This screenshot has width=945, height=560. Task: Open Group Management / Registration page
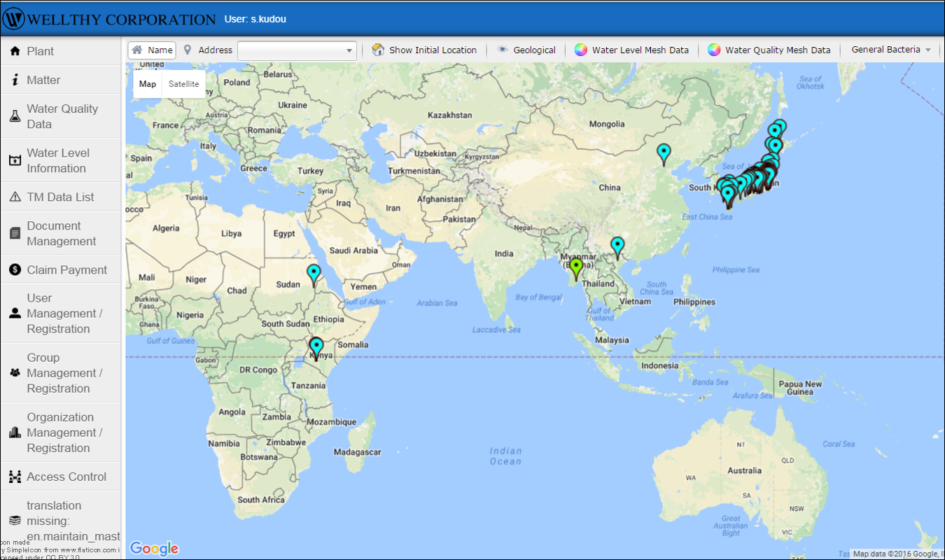tap(61, 372)
